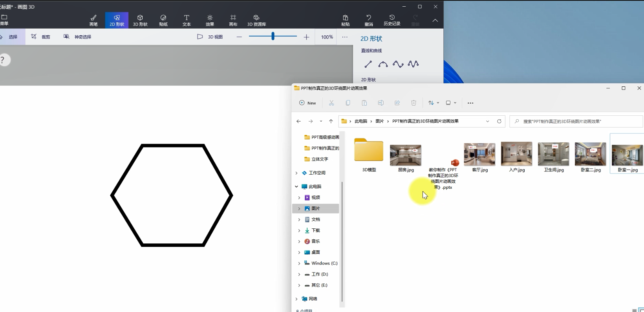Select the four-point curve shape
The image size is (644, 312).
pyautogui.click(x=398, y=64)
